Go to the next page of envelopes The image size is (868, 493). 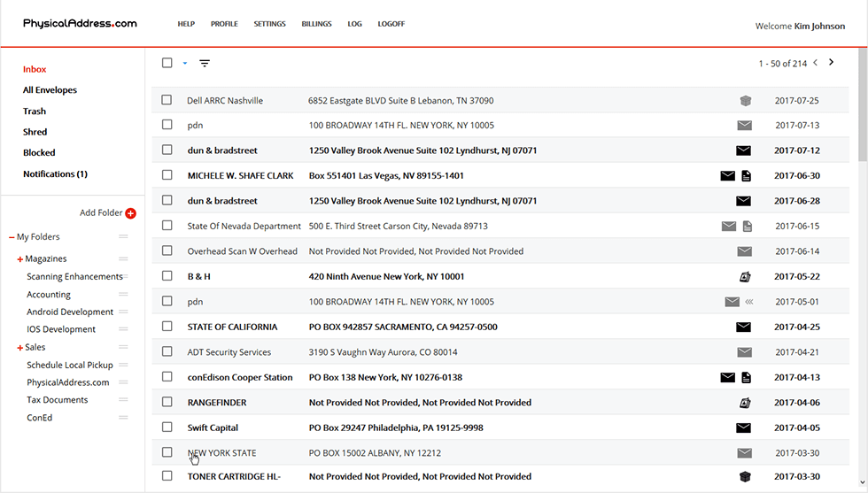(831, 63)
